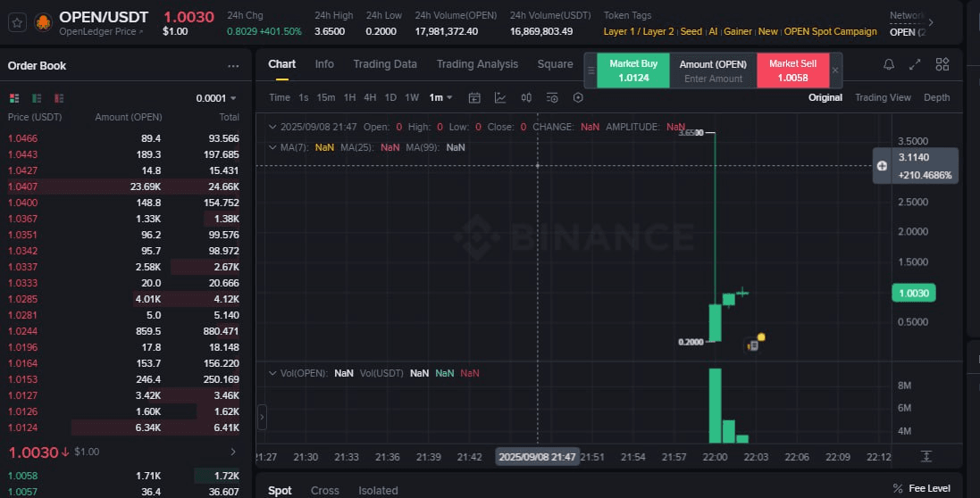980x498 pixels.
Task: Open order book precision 0.0001 dropdown
Action: [216, 98]
